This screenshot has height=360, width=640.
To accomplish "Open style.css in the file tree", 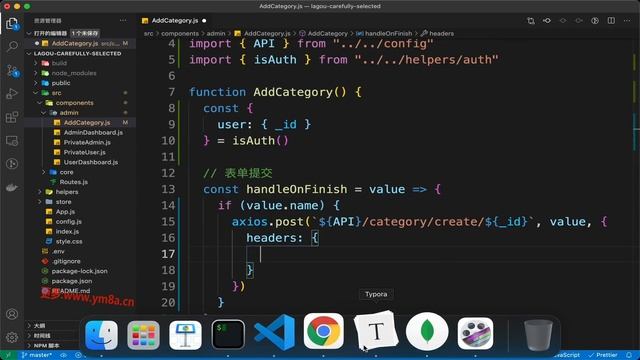I will point(69,242).
